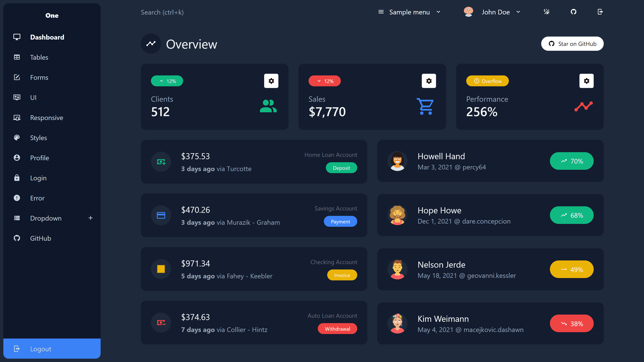Viewport: 644px width, 362px height.
Task: Click the search field at the top
Action: point(163,12)
